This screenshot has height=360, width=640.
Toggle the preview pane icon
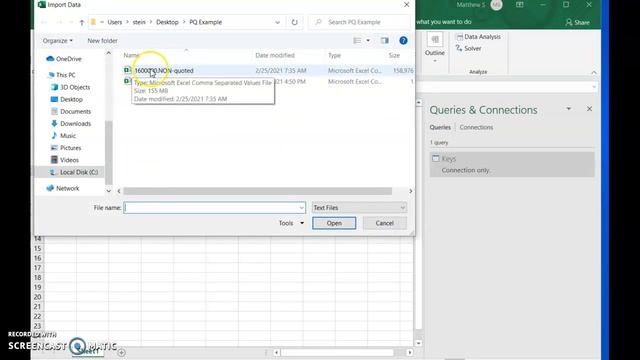tap(384, 40)
